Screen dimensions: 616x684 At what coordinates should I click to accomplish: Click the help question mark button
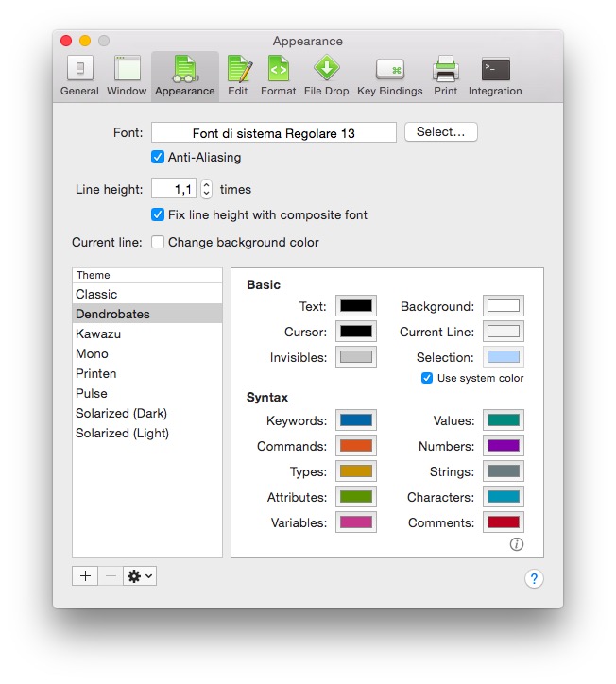pos(534,579)
